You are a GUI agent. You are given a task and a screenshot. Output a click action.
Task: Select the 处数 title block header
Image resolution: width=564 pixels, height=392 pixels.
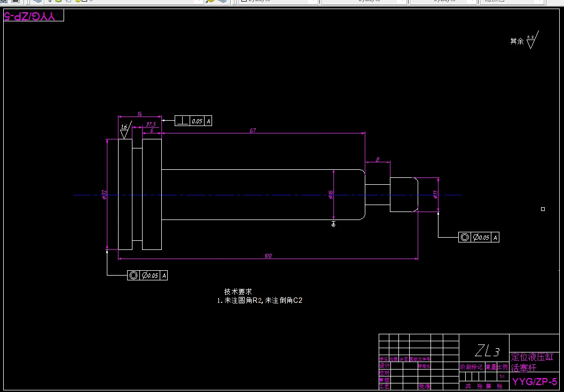point(394,359)
